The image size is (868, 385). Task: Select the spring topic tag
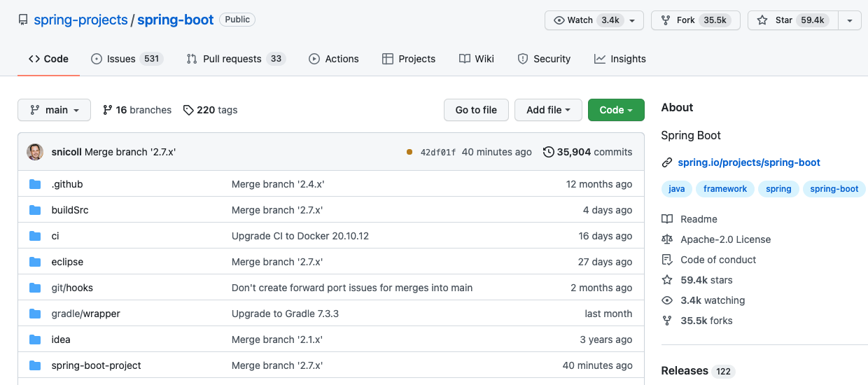point(778,189)
